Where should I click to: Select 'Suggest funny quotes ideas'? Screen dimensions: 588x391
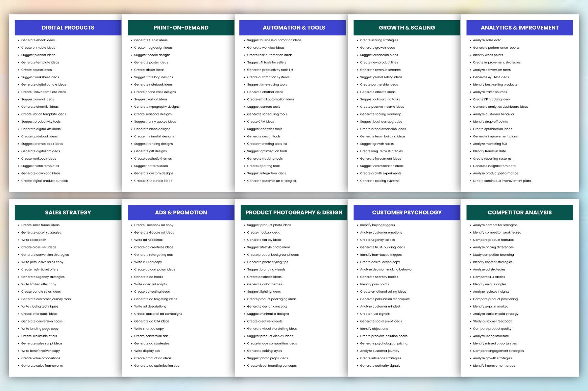point(155,122)
